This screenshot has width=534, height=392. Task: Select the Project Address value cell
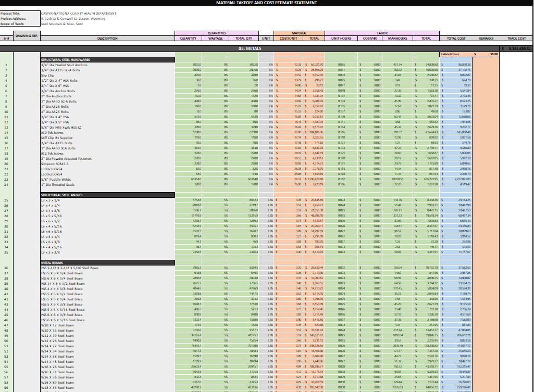pyautogui.click(x=73, y=18)
